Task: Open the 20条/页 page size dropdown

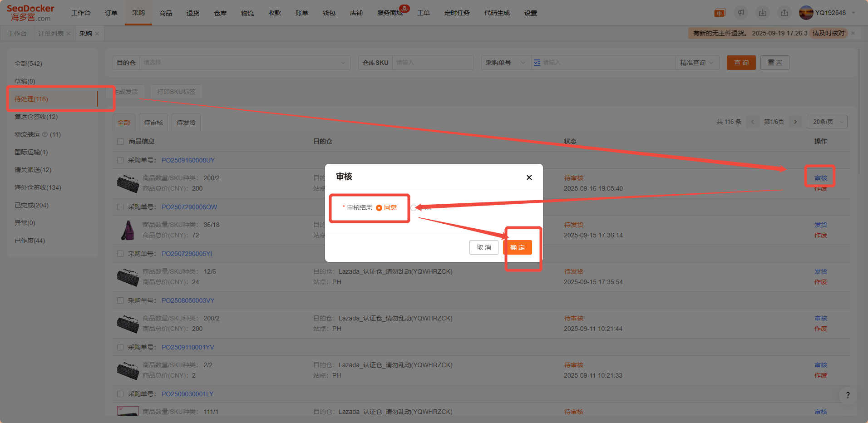Action: click(827, 122)
